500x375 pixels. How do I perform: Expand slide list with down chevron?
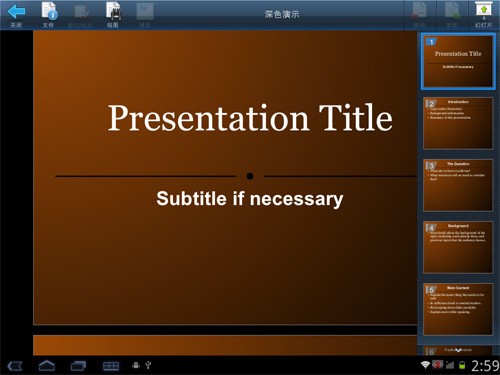tap(458, 350)
